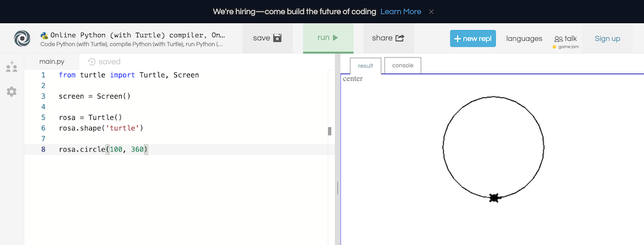Image resolution: width=644 pixels, height=245 pixels.
Task: Switch to the console tab
Action: [x=402, y=65]
